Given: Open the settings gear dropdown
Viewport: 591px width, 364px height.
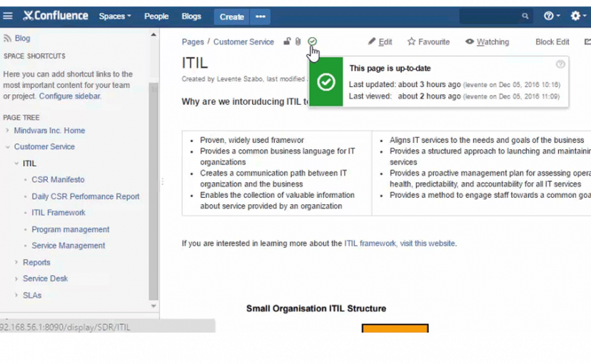Looking at the screenshot, I should (578, 16).
